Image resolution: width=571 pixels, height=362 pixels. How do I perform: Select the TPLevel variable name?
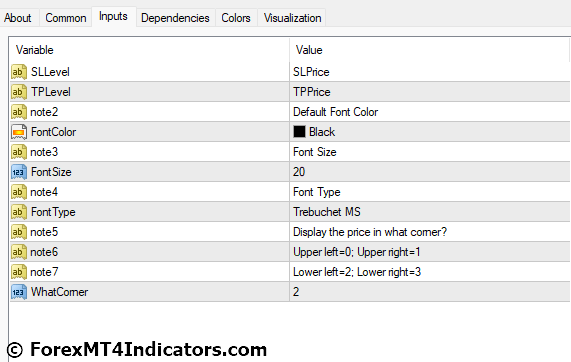[x=51, y=92]
